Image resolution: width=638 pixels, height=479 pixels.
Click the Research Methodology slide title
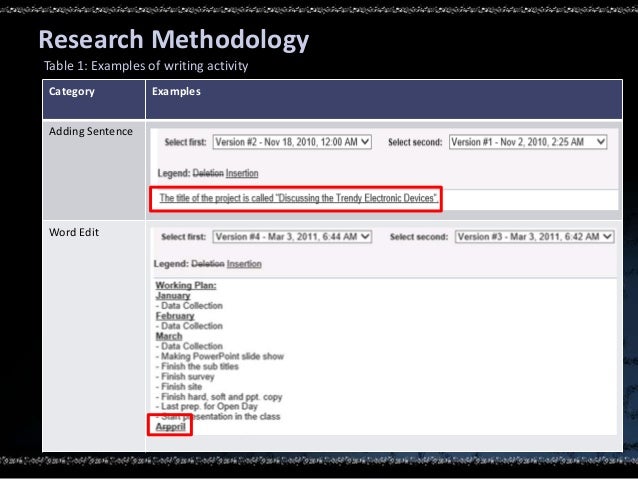(x=173, y=41)
